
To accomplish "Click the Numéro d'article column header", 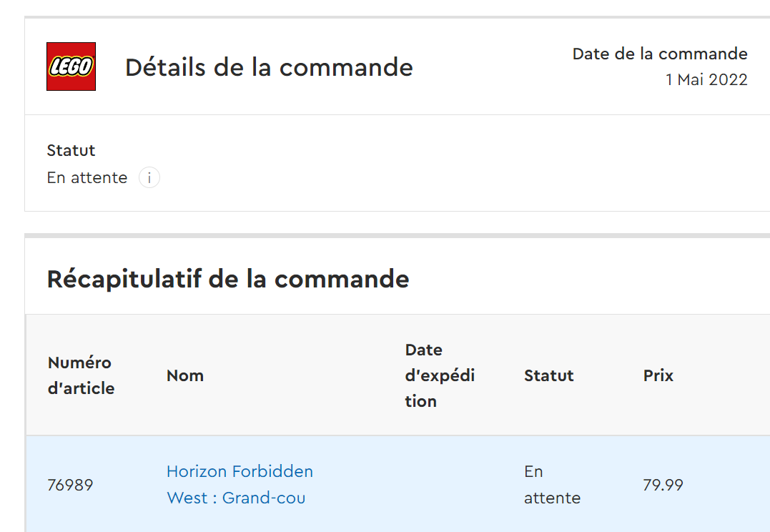I will pyautogui.click(x=81, y=375).
